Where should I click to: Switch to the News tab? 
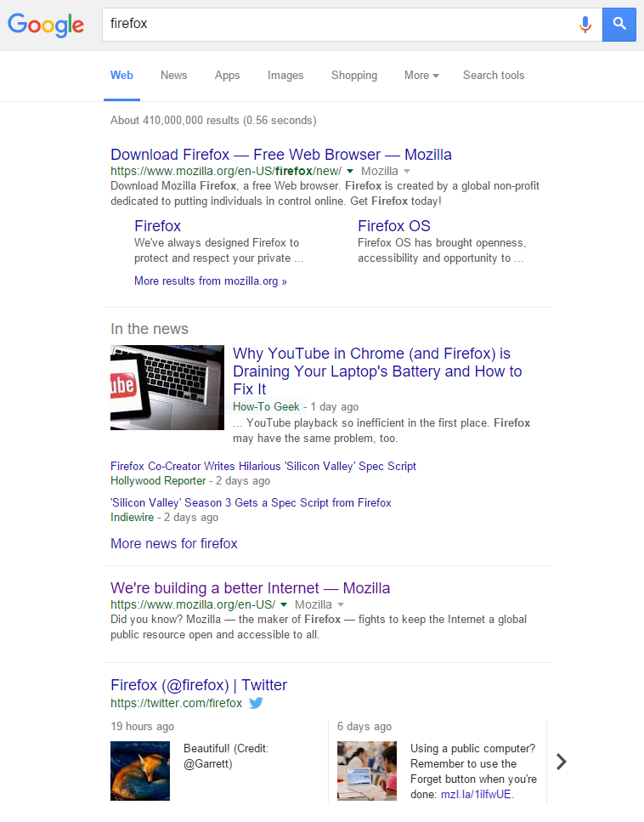pos(173,76)
